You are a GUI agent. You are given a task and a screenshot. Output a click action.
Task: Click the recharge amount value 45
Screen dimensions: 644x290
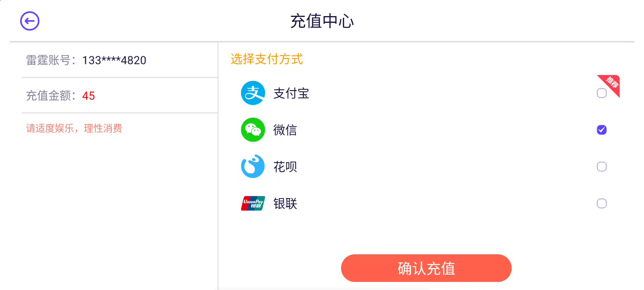coord(89,96)
